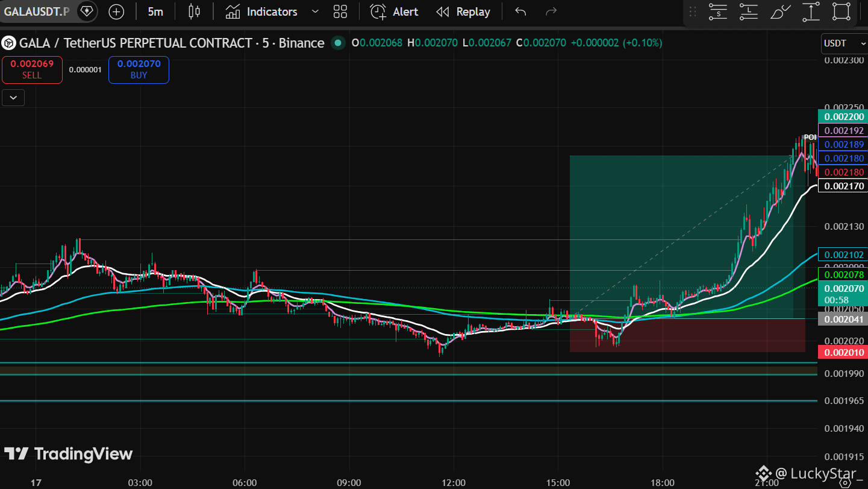
Task: Select the Short Position drawing tool
Action: tap(718, 11)
